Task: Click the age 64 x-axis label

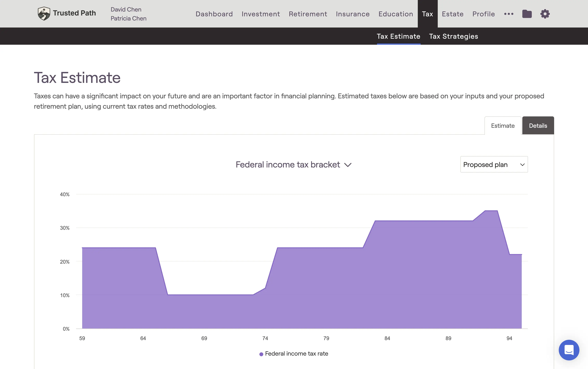Action: click(143, 338)
